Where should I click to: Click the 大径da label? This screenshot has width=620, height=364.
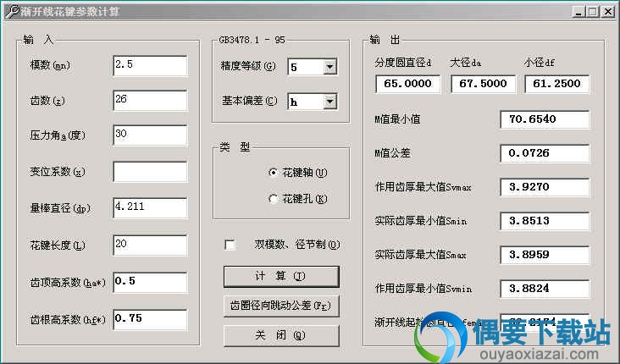click(465, 63)
